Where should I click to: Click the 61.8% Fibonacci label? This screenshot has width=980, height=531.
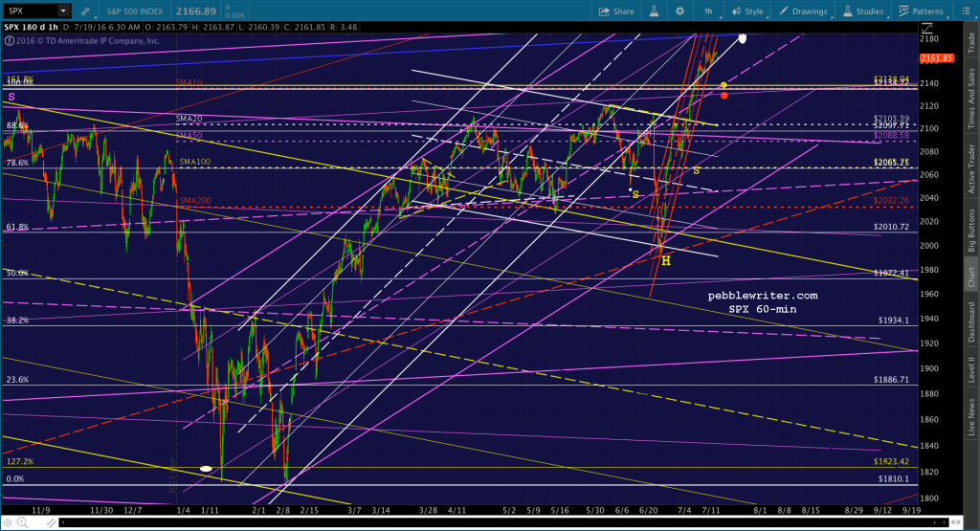pyautogui.click(x=17, y=227)
